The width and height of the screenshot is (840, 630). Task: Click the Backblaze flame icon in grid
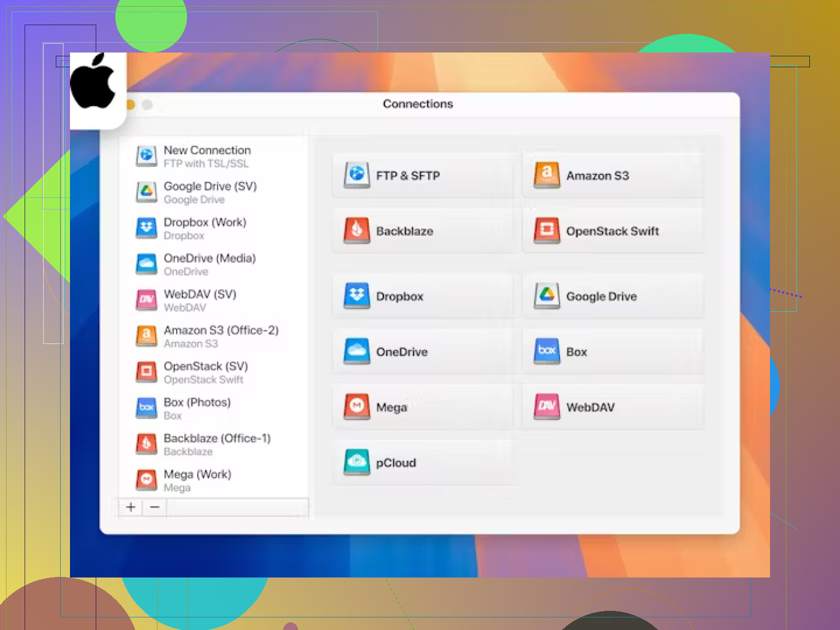pos(357,230)
